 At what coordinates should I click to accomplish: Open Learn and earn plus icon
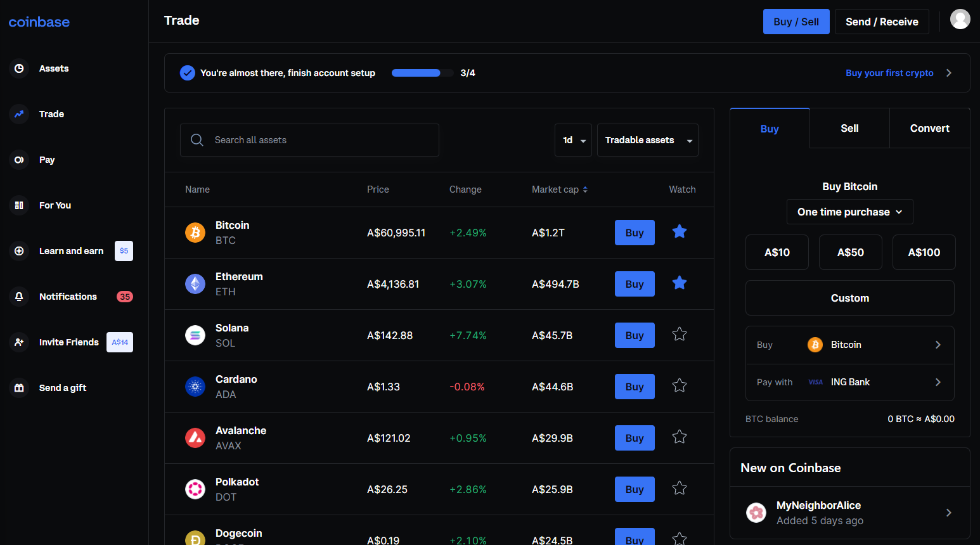click(19, 251)
